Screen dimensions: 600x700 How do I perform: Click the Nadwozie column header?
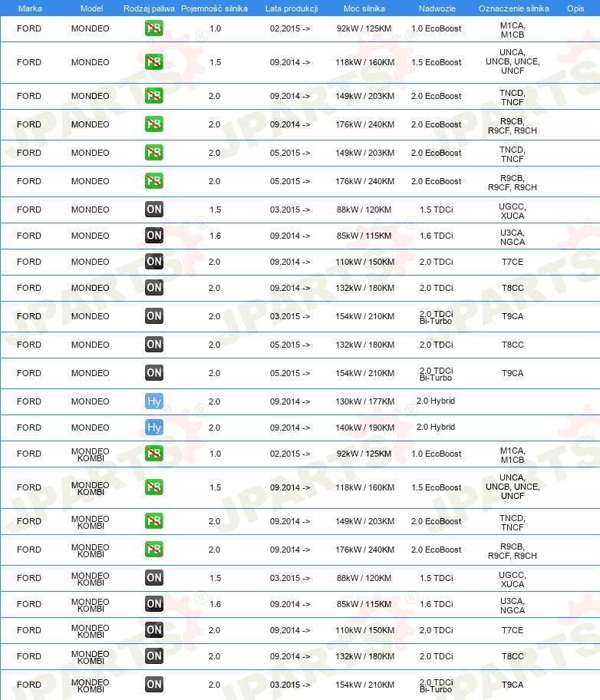pos(437,8)
